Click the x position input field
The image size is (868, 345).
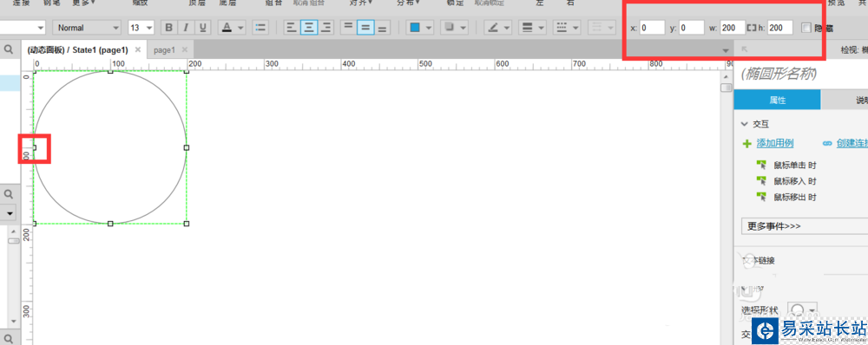point(652,28)
